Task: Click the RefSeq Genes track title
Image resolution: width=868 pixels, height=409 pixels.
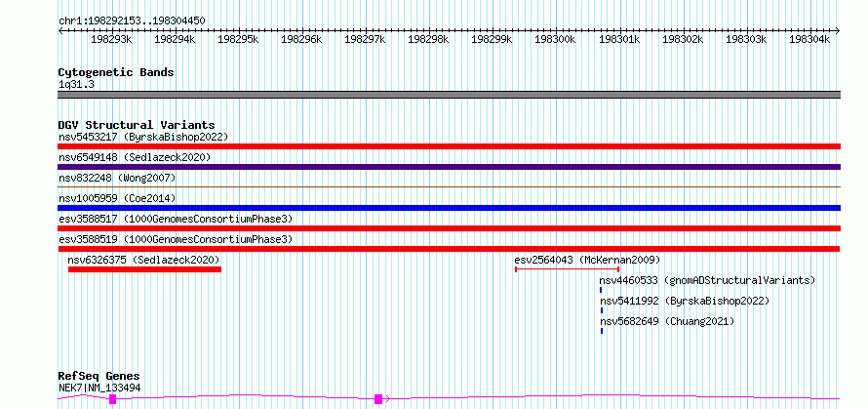Action: click(99, 377)
